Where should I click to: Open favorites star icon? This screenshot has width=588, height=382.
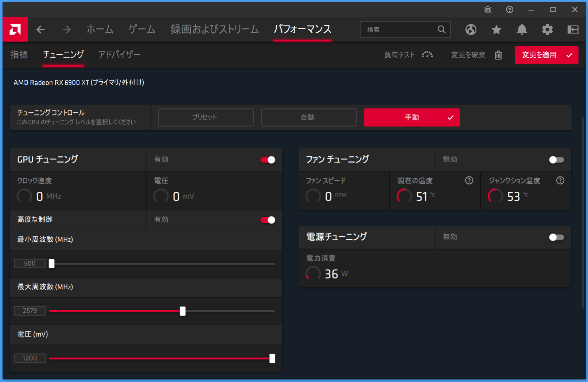coord(497,30)
